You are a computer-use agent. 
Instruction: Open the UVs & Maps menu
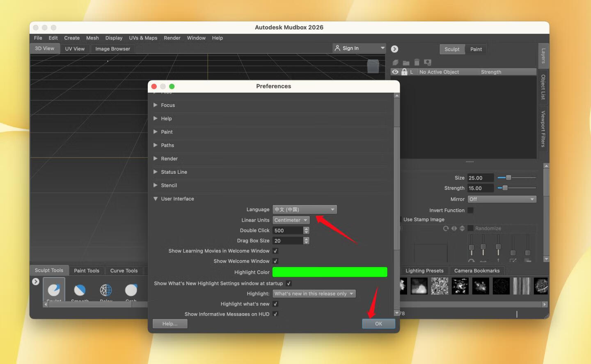point(143,38)
